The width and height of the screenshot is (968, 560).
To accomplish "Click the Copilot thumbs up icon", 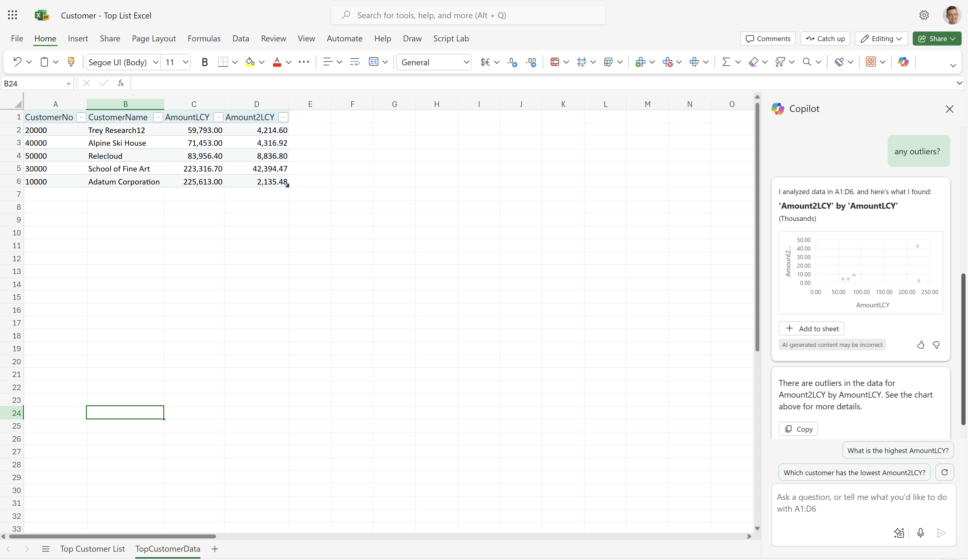I will point(921,345).
